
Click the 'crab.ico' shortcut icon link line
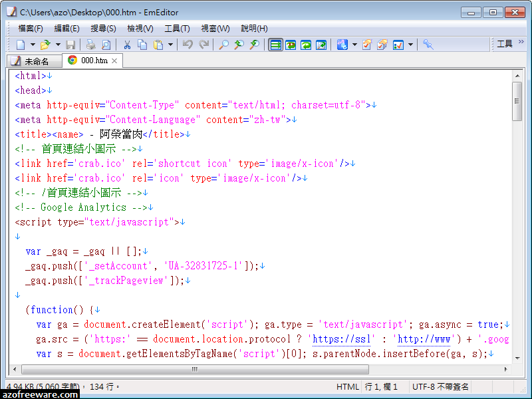pyautogui.click(x=185, y=164)
